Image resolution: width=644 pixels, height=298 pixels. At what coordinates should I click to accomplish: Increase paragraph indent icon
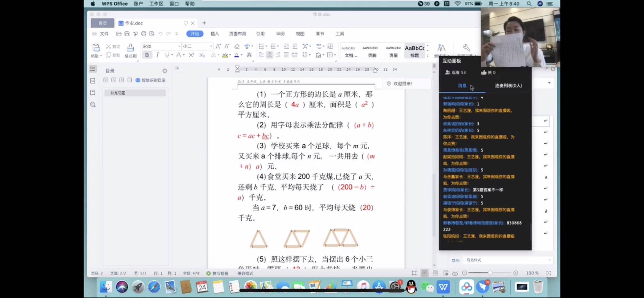295,46
